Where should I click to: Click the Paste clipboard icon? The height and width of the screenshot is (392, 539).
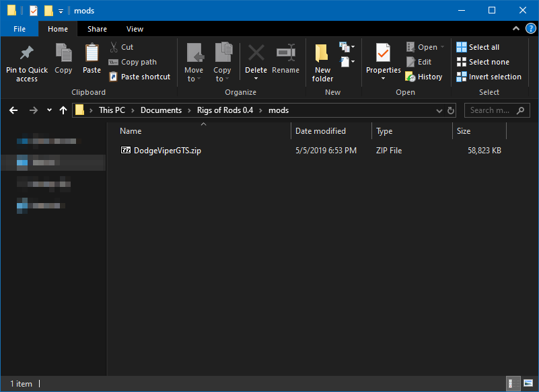[x=92, y=53]
